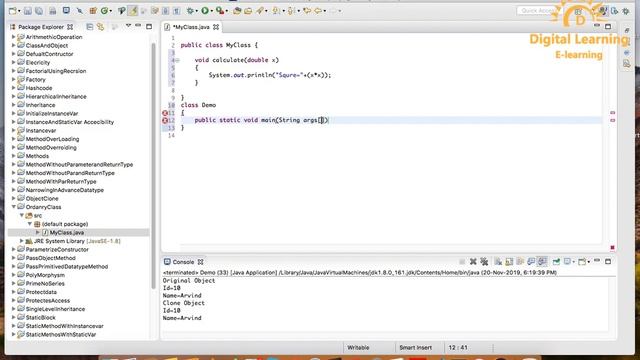The height and width of the screenshot is (360, 640).
Task: Toggle Word Wrap in Console toolbar
Action: (520, 262)
